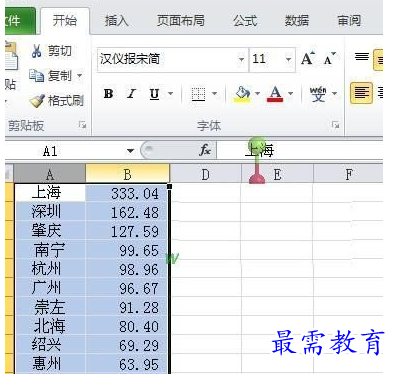393x374 pixels.
Task: Click the top align icon
Action: coord(362,57)
